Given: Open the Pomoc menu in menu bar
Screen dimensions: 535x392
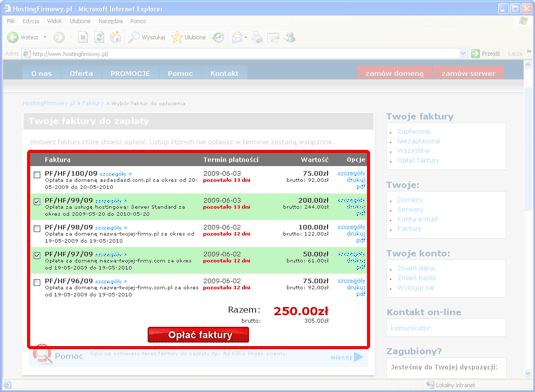Looking at the screenshot, I should (138, 21).
